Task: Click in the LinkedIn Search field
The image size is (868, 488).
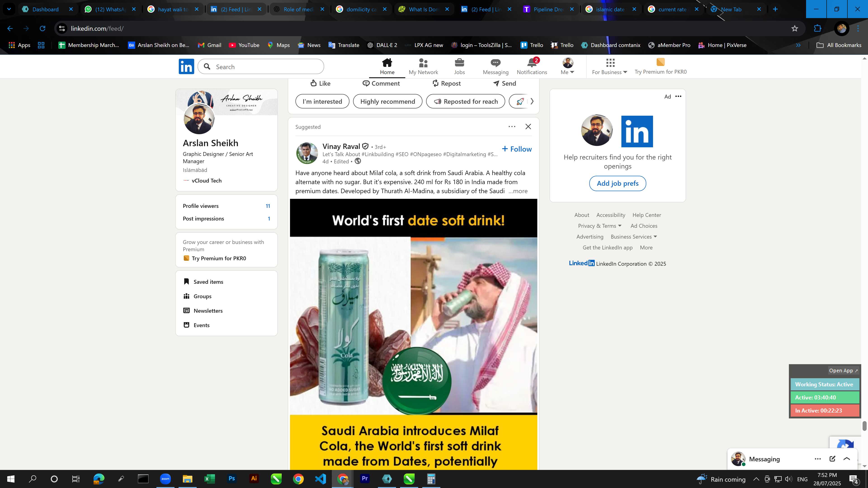Action: tap(261, 67)
